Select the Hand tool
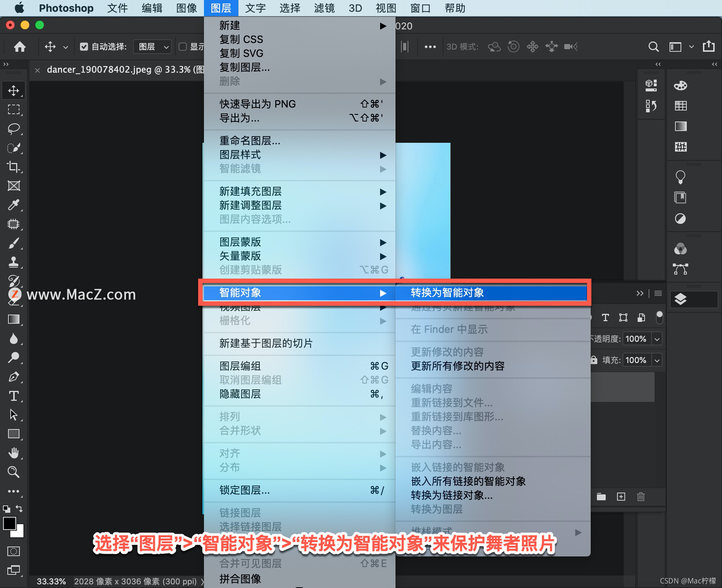 pyautogui.click(x=14, y=453)
